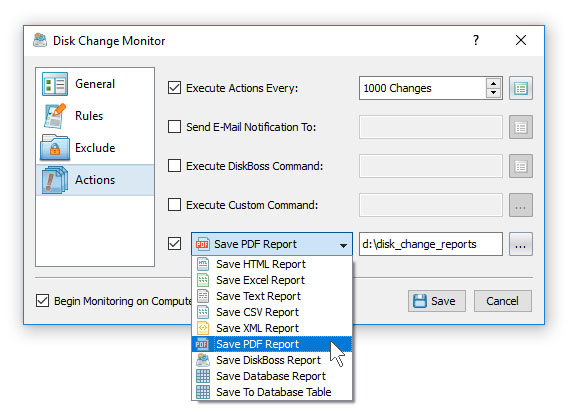Edit the d:\disk_change_reports path field

(x=431, y=244)
